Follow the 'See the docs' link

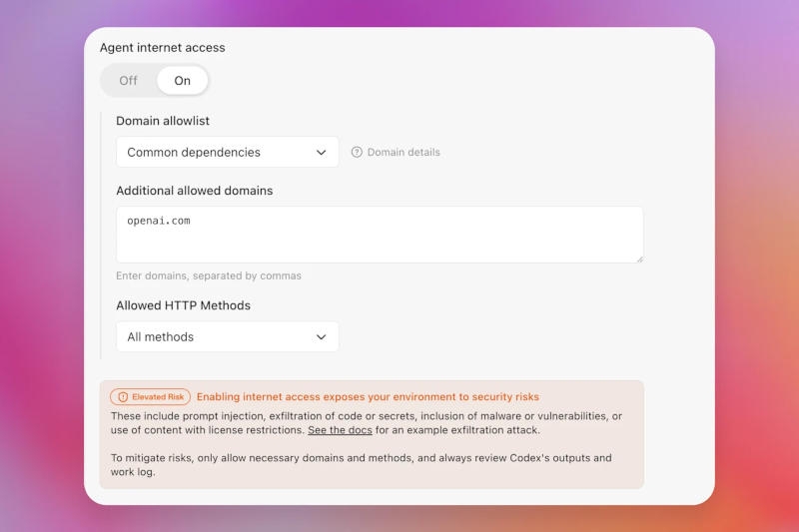point(340,430)
